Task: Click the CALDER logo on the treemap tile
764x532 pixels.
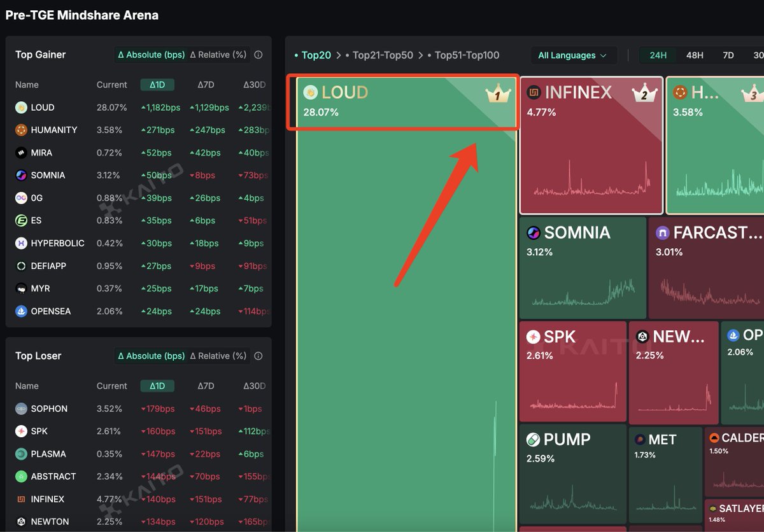Action: tap(714, 438)
